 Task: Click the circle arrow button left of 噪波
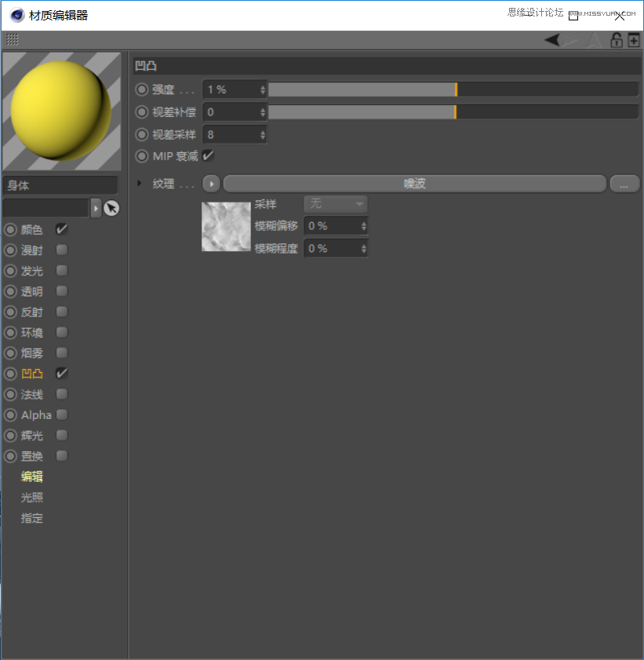coord(210,183)
